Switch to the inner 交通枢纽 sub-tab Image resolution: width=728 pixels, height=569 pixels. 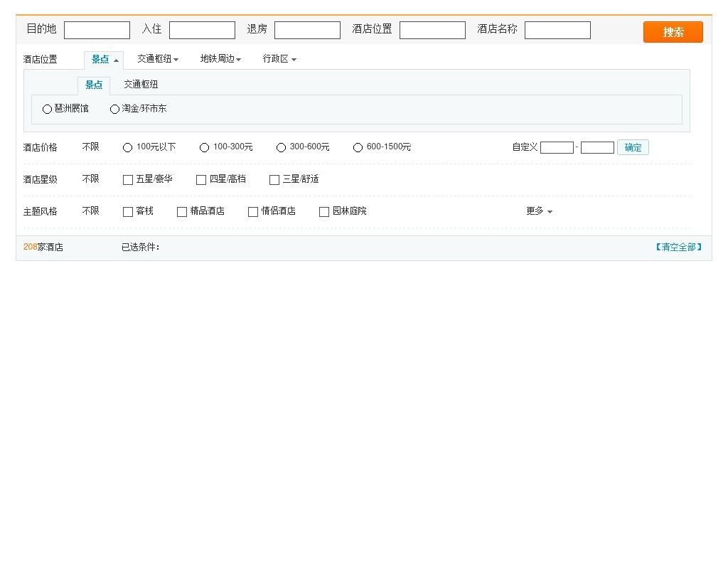141,85
